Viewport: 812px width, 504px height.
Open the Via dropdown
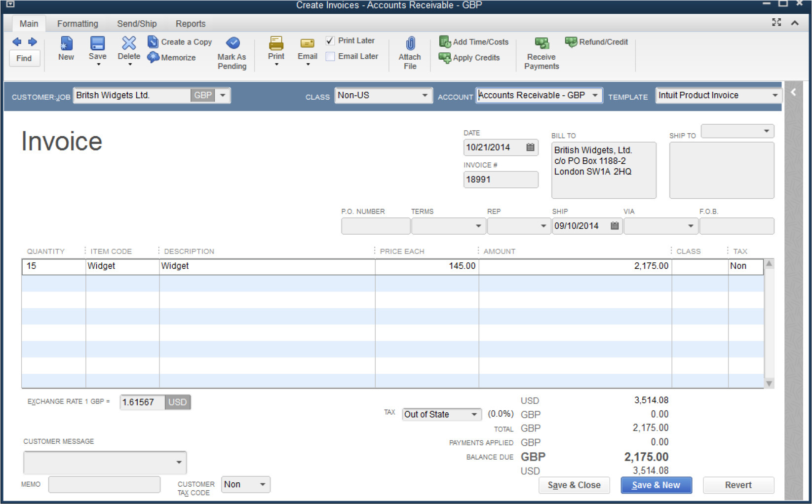[690, 226]
